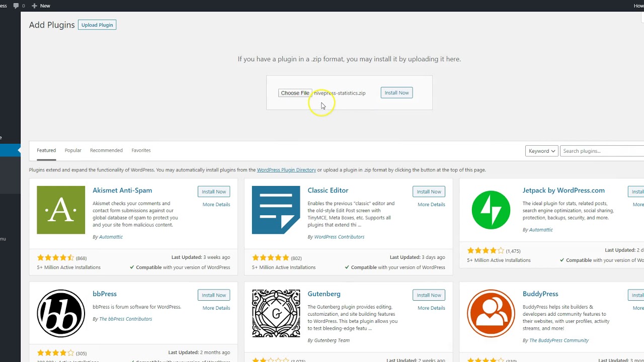Click bbPress star rating icons
644x362 pixels.
click(55, 353)
